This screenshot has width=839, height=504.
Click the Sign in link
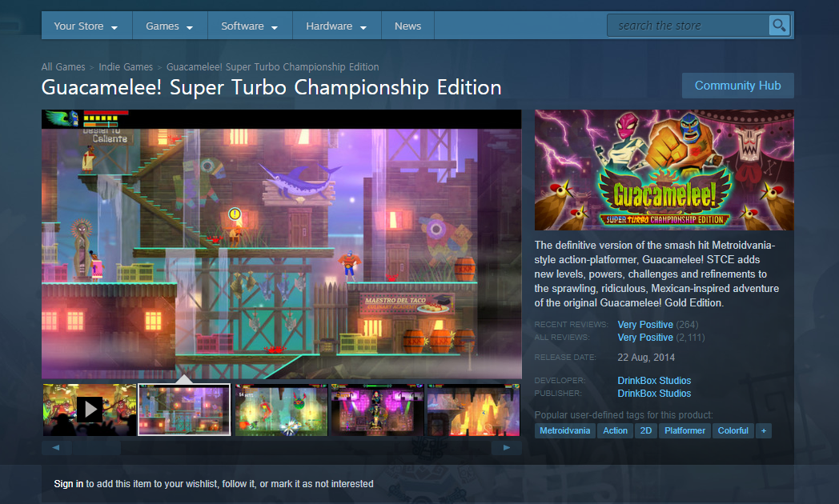(68, 483)
